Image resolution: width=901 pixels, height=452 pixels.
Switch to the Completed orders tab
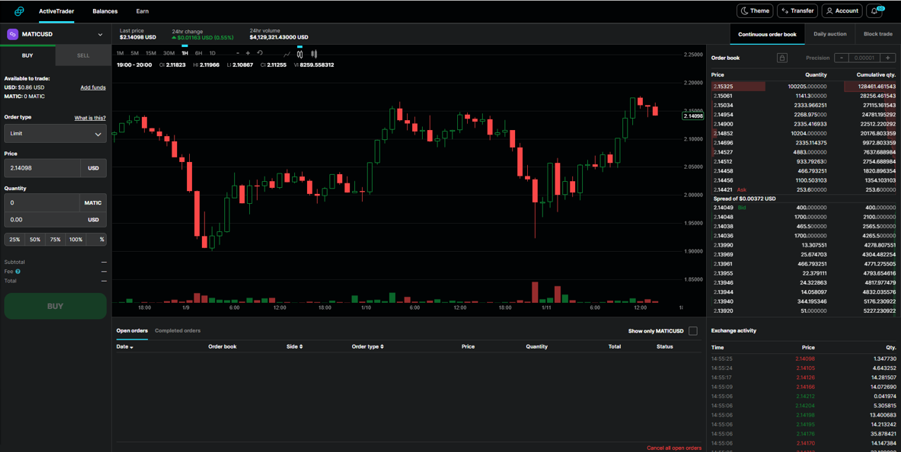click(x=178, y=331)
